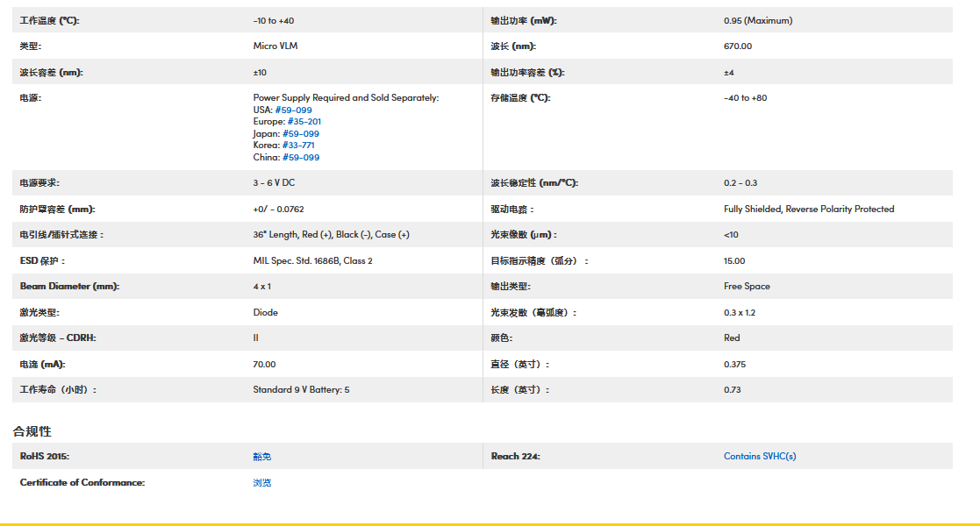Click the wavelength value 670.00
This screenshot has height=526, width=980.
[x=737, y=46]
